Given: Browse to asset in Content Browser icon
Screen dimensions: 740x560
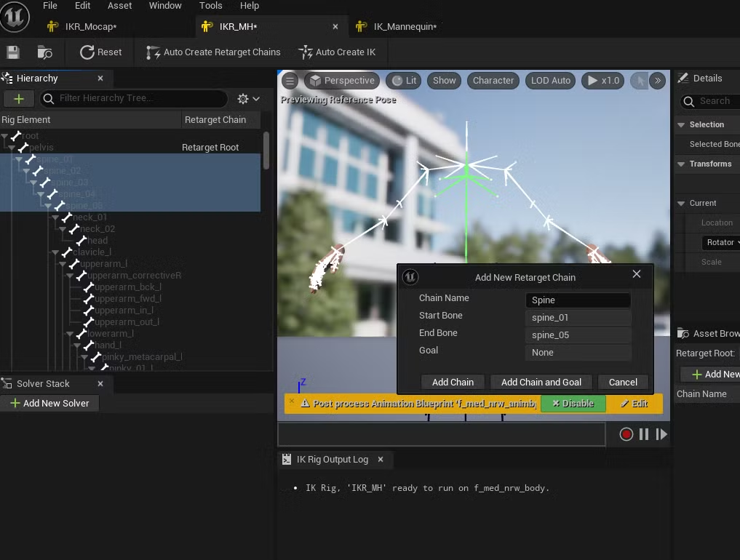Looking at the screenshot, I should pos(44,52).
